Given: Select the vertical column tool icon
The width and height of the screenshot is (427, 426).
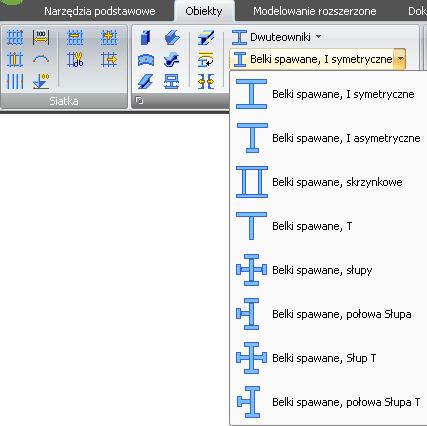Looking at the screenshot, I should pos(145,37).
